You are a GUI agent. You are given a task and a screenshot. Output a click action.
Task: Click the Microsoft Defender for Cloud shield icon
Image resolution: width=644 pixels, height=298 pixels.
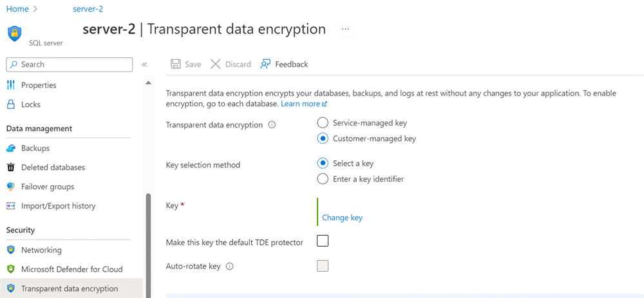[x=10, y=269]
